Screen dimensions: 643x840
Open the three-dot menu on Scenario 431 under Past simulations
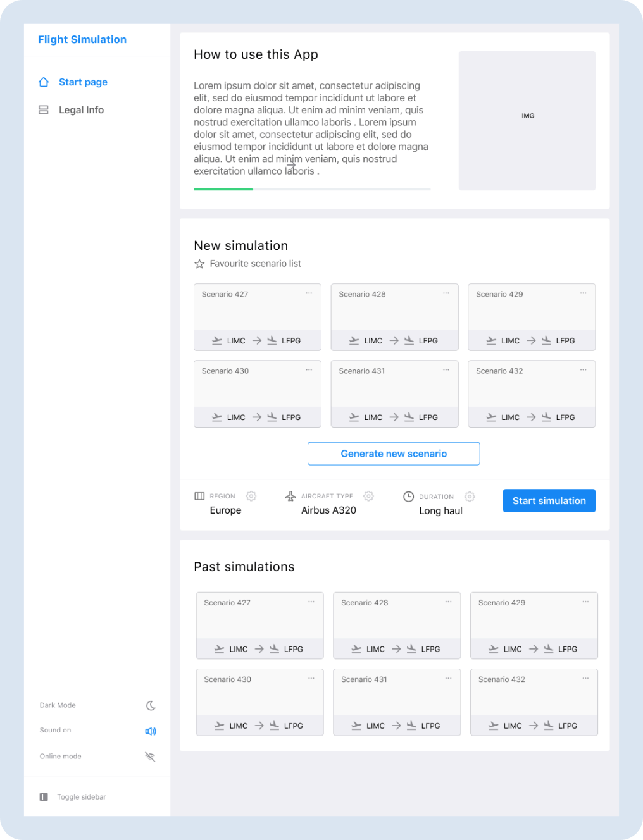tap(448, 679)
